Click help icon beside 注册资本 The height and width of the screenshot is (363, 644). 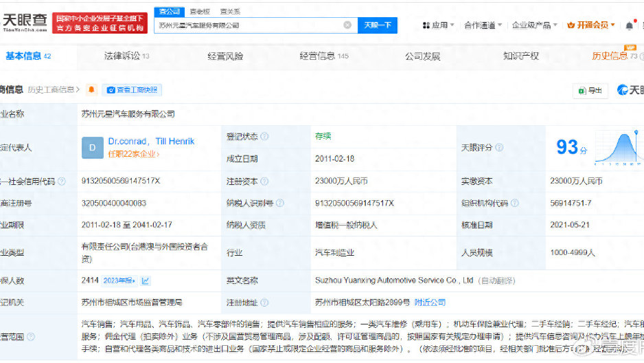point(264,181)
